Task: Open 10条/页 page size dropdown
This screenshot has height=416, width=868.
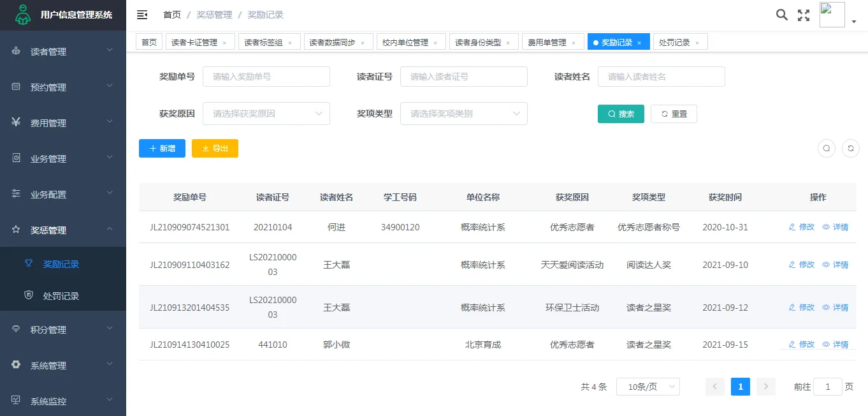Action: 648,387
